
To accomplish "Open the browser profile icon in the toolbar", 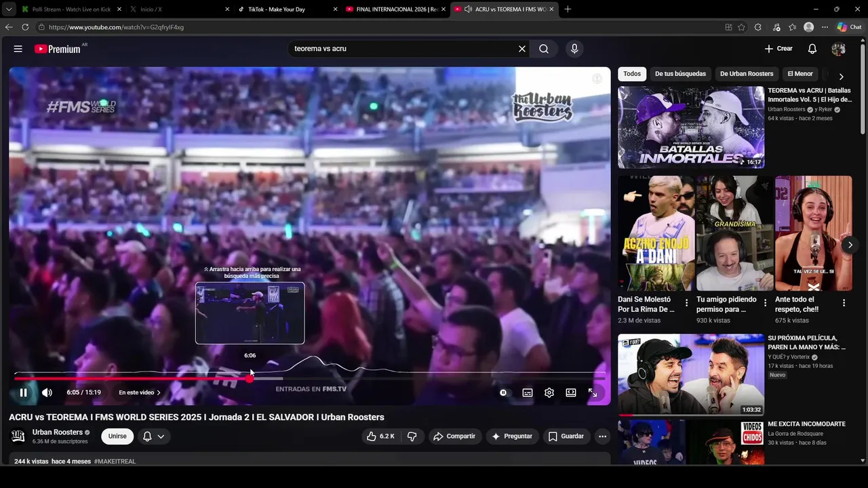I will pyautogui.click(x=808, y=27).
